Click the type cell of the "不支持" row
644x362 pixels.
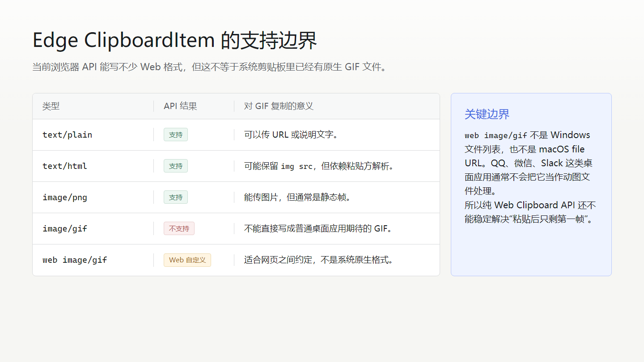pyautogui.click(x=65, y=228)
